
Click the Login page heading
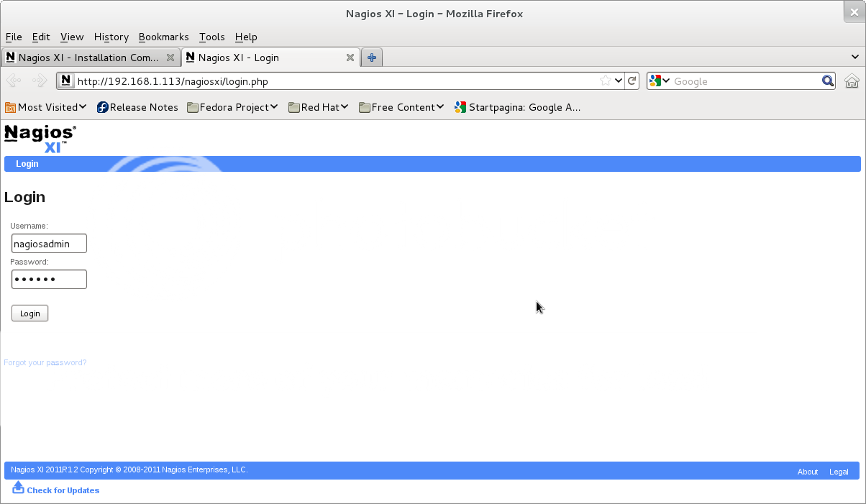coord(24,197)
